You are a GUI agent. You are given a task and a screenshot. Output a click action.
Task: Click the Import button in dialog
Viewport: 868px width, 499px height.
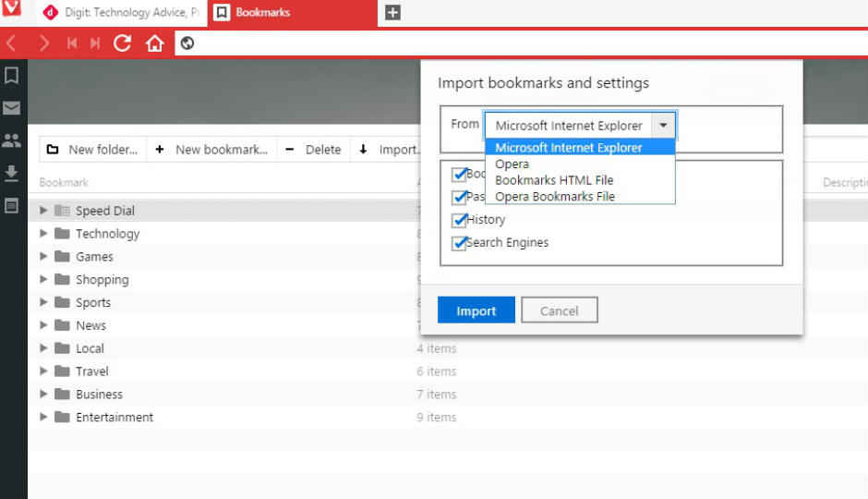[476, 310]
